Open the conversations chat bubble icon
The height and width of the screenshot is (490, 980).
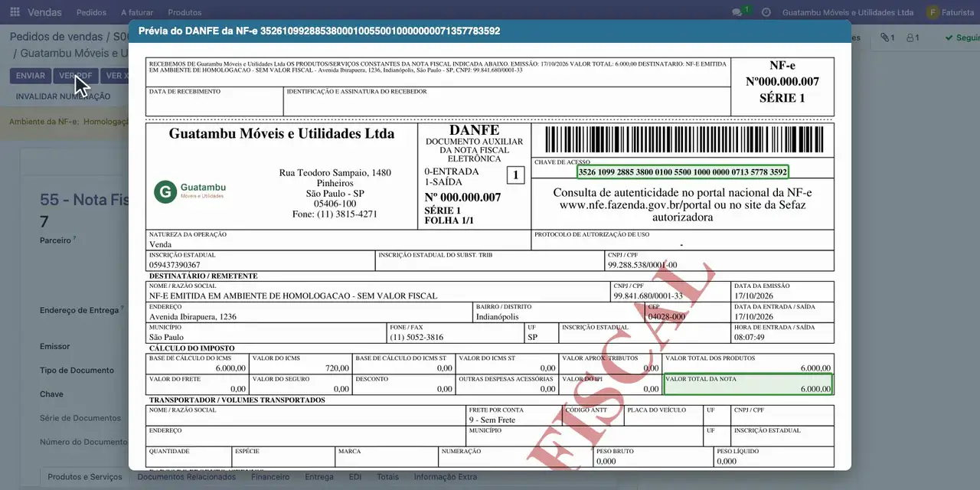(x=737, y=12)
